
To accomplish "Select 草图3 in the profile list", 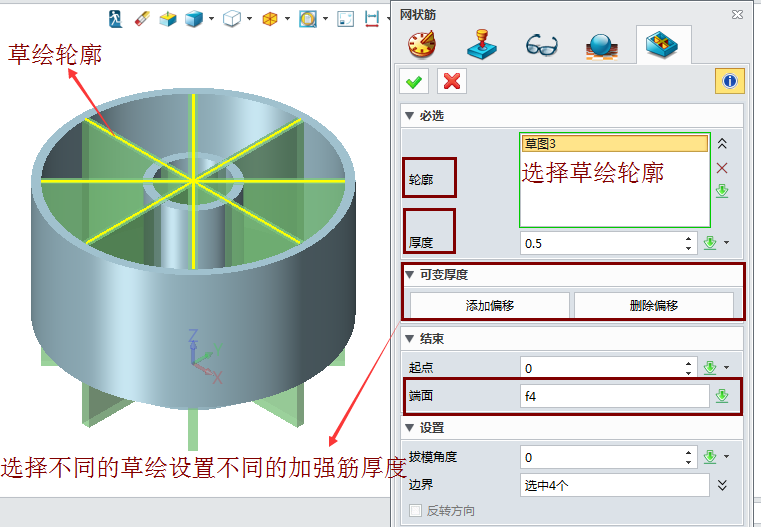I will click(614, 144).
